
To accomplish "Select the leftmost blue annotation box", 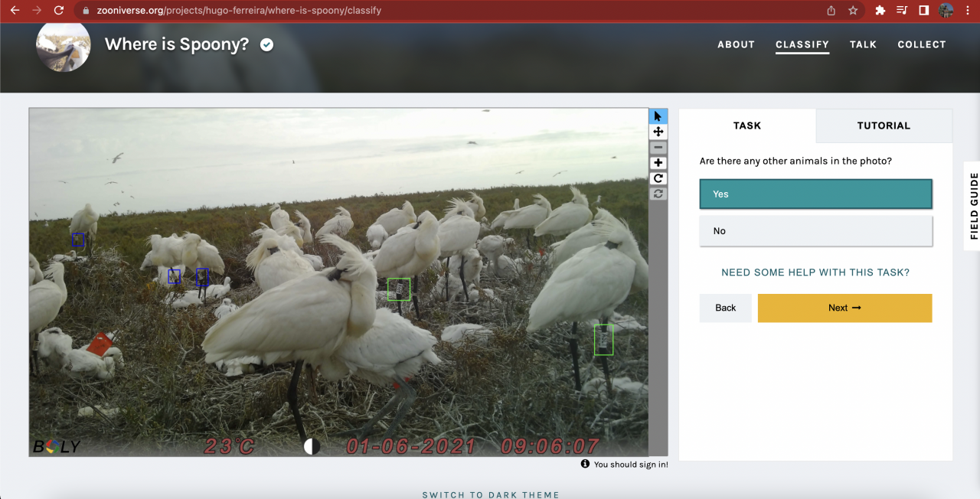I will click(x=78, y=240).
